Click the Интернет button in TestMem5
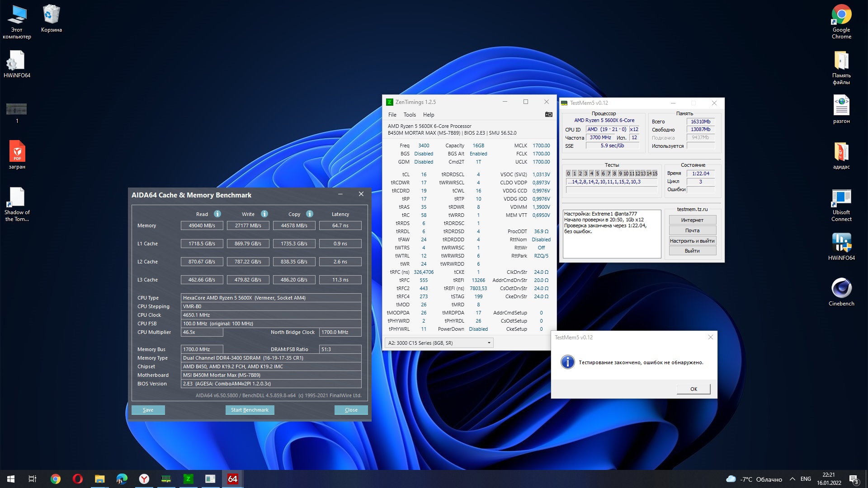 [692, 220]
